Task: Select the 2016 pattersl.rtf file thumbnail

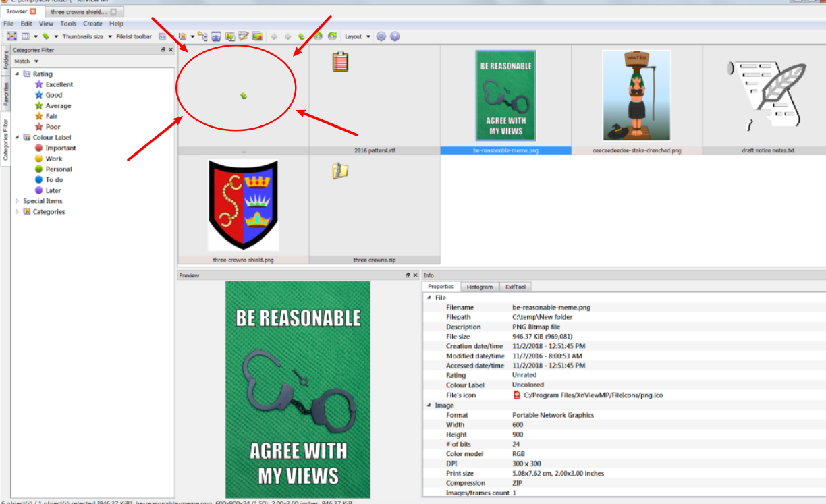Action: (x=375, y=100)
